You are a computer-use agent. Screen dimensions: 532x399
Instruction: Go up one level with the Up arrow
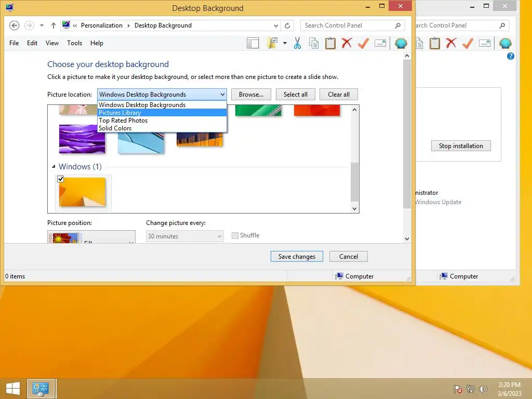(54, 25)
